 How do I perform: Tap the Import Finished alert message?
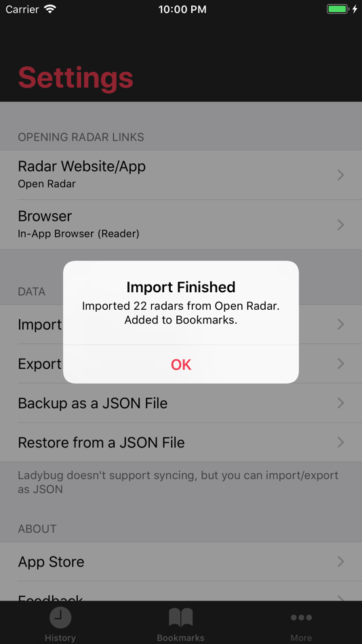point(181,313)
